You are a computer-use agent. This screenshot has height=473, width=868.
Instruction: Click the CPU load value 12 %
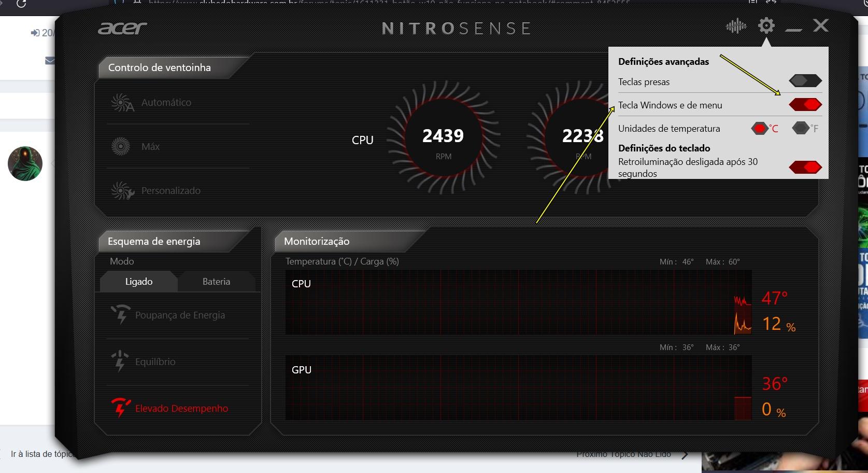click(778, 324)
